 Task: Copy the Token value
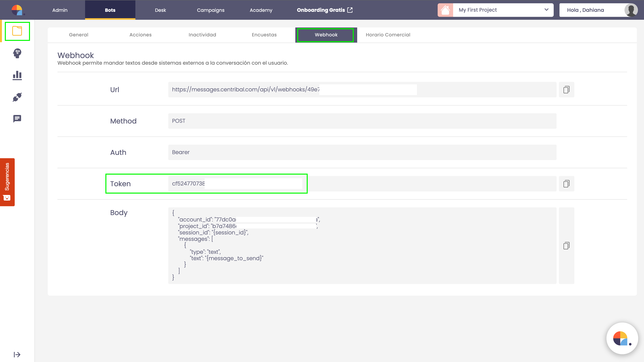(566, 184)
